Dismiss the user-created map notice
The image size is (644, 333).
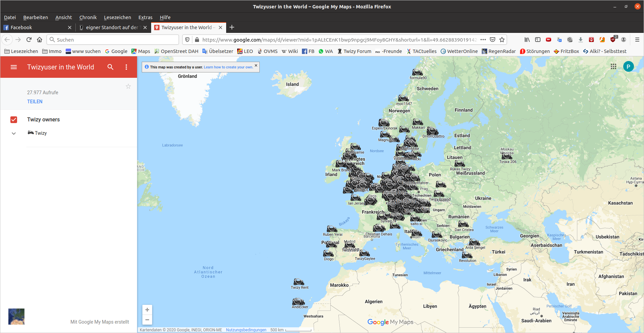[256, 65]
